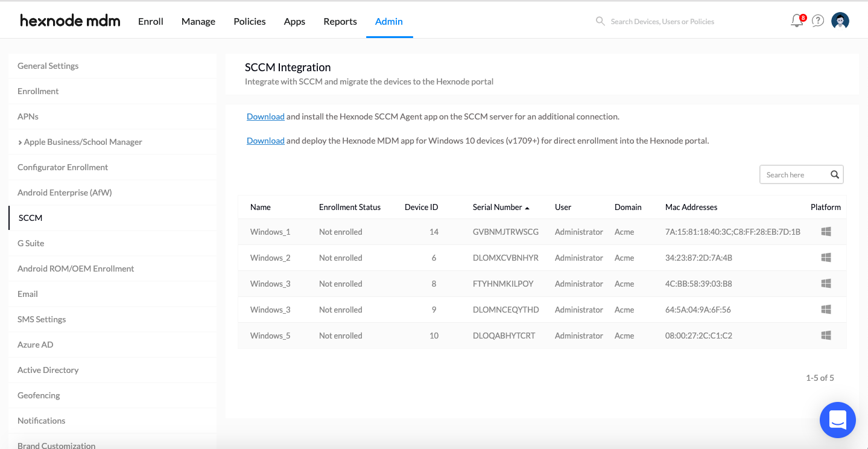Click the Name column header
Viewport: 868px width, 449px height.
tap(261, 207)
